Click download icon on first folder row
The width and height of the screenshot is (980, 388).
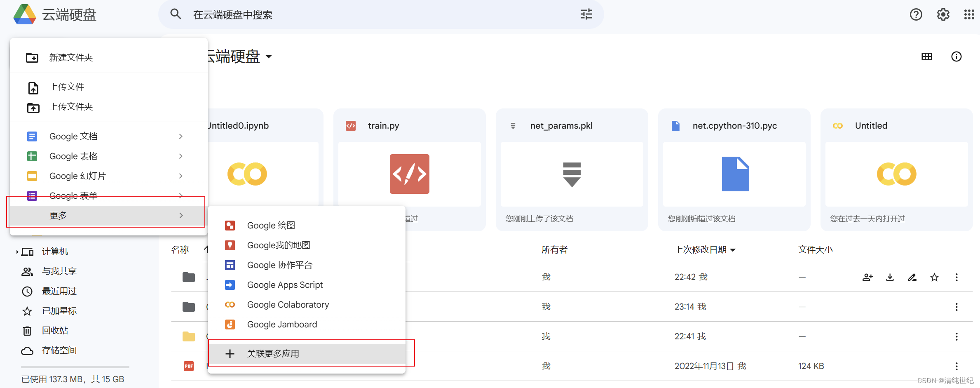pos(890,277)
